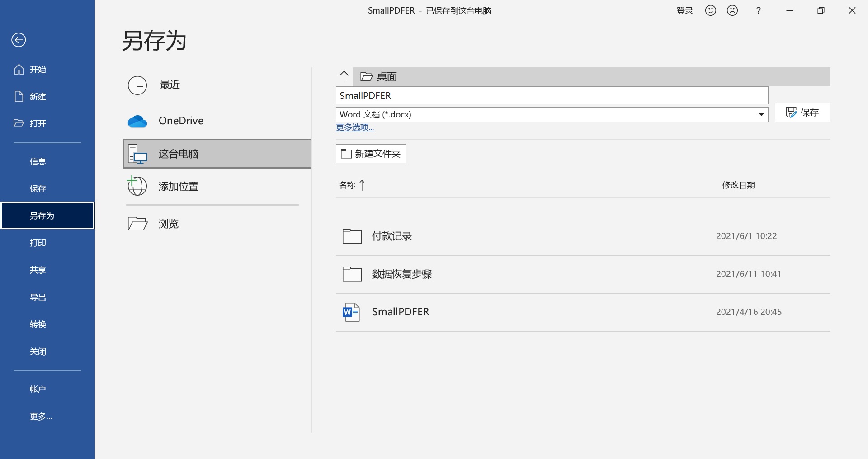This screenshot has width=868, height=459.
Task: Click the clock icon for 最近
Action: click(137, 85)
